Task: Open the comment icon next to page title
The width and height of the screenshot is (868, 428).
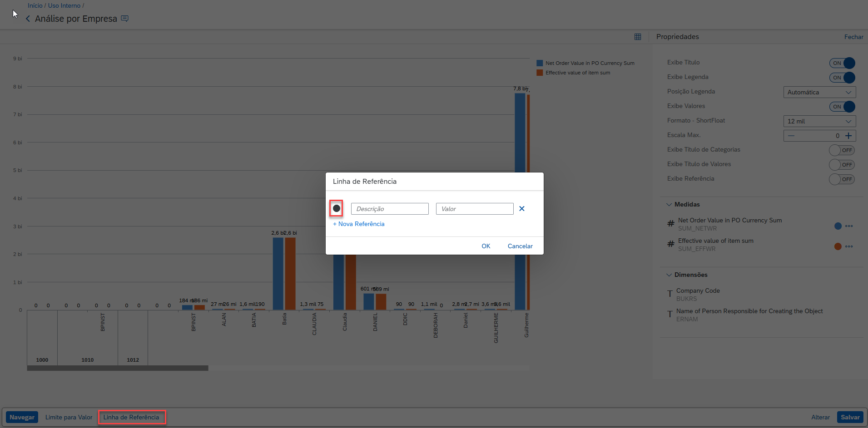Action: [x=125, y=19]
